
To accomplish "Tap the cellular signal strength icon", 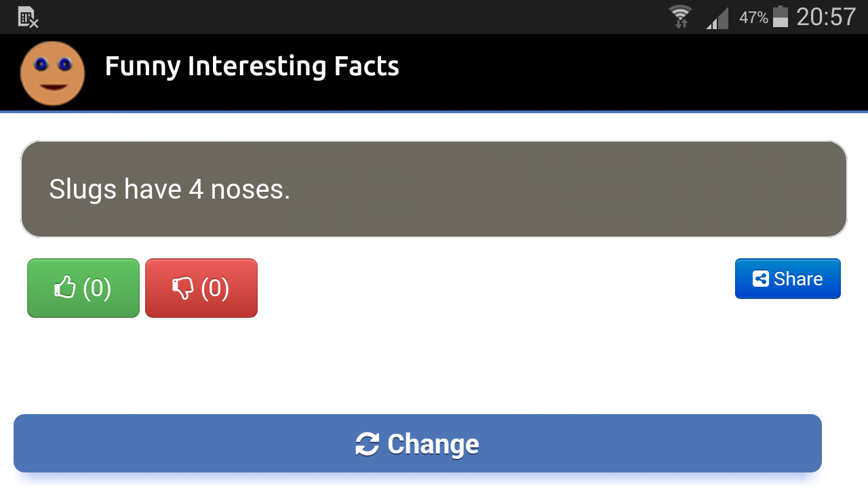I will (x=717, y=18).
